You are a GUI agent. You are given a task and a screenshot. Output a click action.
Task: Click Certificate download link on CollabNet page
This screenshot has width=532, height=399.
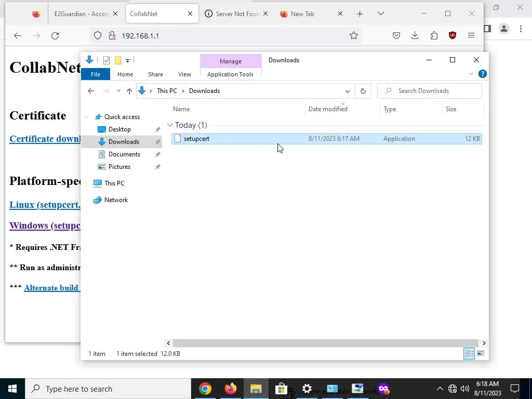[x=45, y=139]
